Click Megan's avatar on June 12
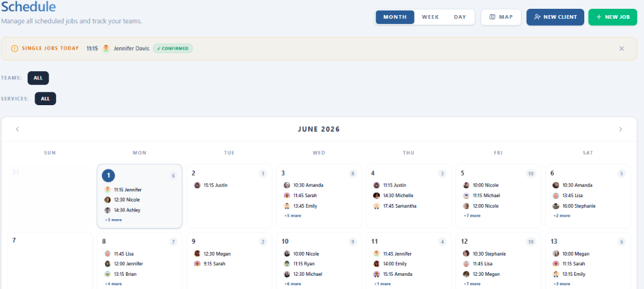Image resolution: width=644 pixels, height=289 pixels. tap(466, 274)
